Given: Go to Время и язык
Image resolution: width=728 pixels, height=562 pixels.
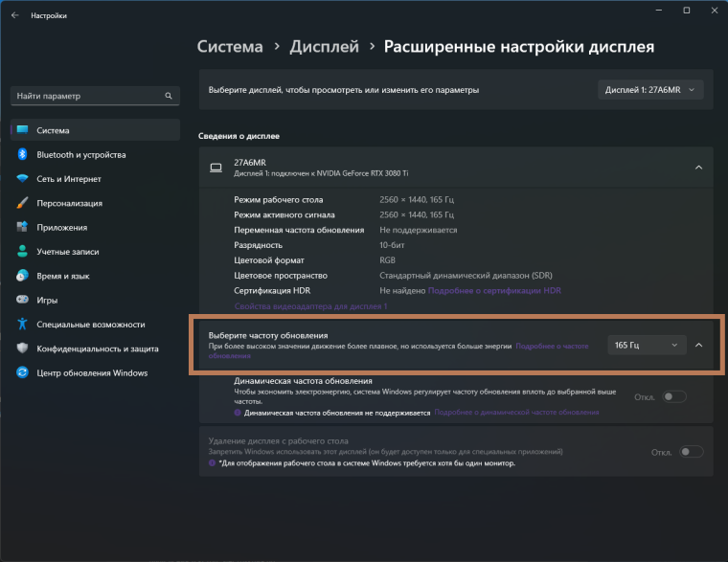Looking at the screenshot, I should (x=95, y=276).
